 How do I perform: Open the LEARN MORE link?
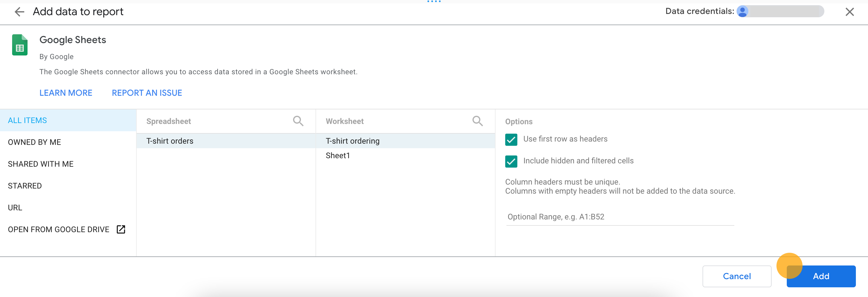click(x=66, y=93)
